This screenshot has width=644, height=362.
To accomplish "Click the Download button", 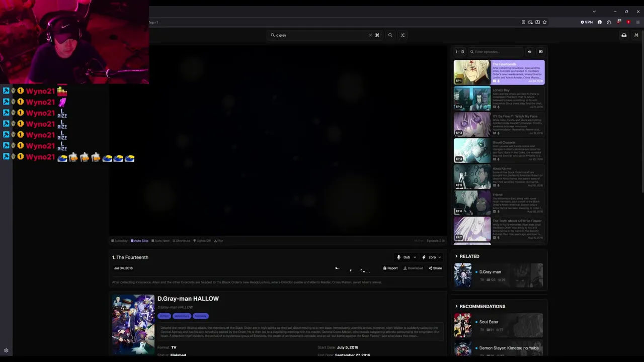I will click(x=413, y=268).
